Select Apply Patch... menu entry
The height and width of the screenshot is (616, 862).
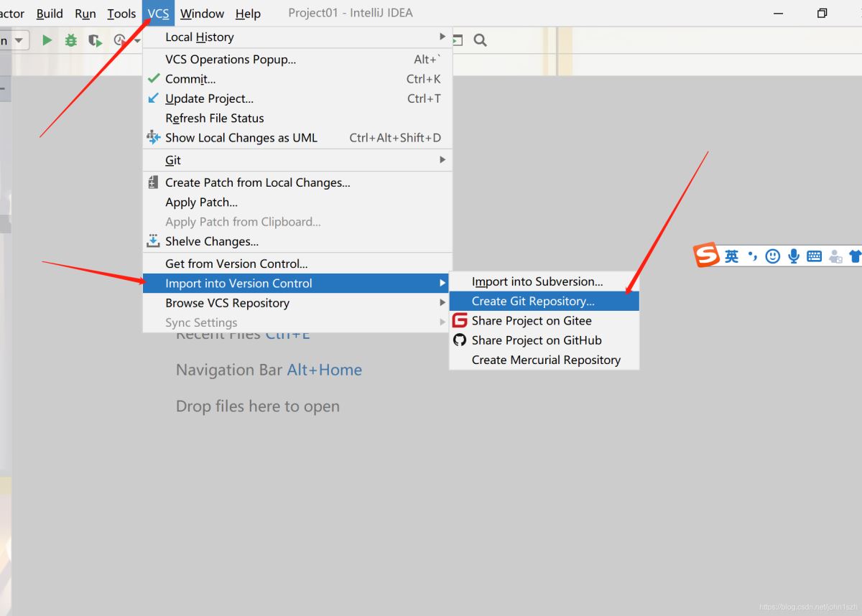(x=297, y=202)
